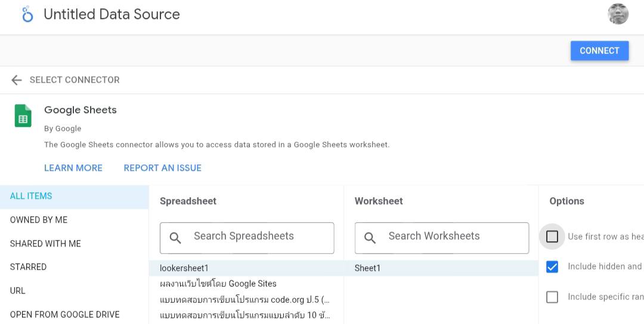Click the magnifier icon in Search Worksheets
Image resolution: width=644 pixels, height=324 pixels.
point(370,238)
